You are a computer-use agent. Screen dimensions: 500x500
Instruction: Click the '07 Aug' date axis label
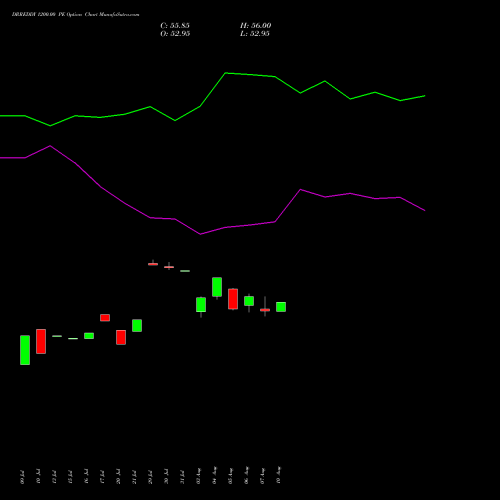coord(263,476)
